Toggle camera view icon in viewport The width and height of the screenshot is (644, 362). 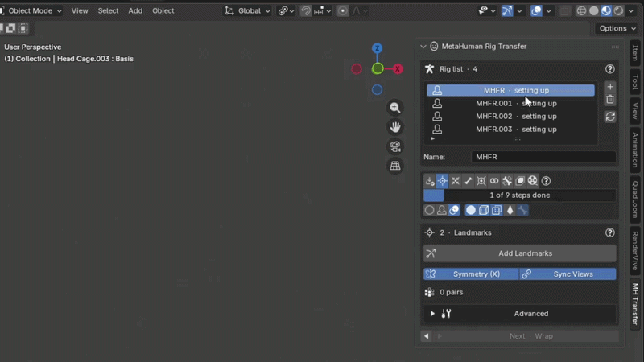395,146
